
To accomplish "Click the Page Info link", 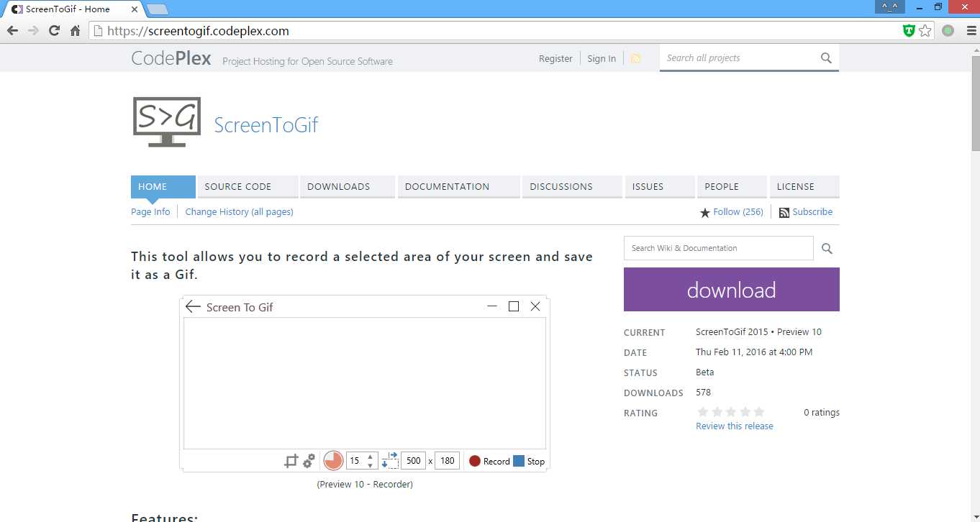I will click(x=150, y=212).
